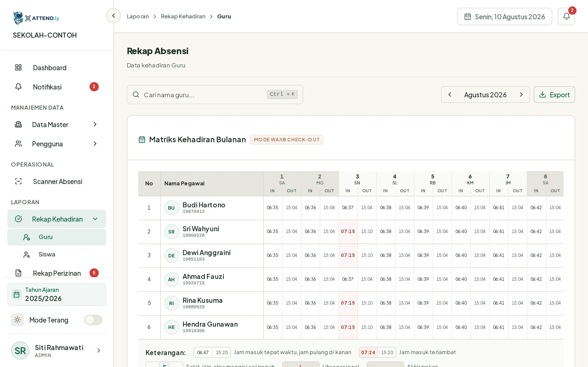Image resolution: width=588 pixels, height=367 pixels.
Task: Click Budi Hartono's BU avatar
Action: [x=172, y=208]
